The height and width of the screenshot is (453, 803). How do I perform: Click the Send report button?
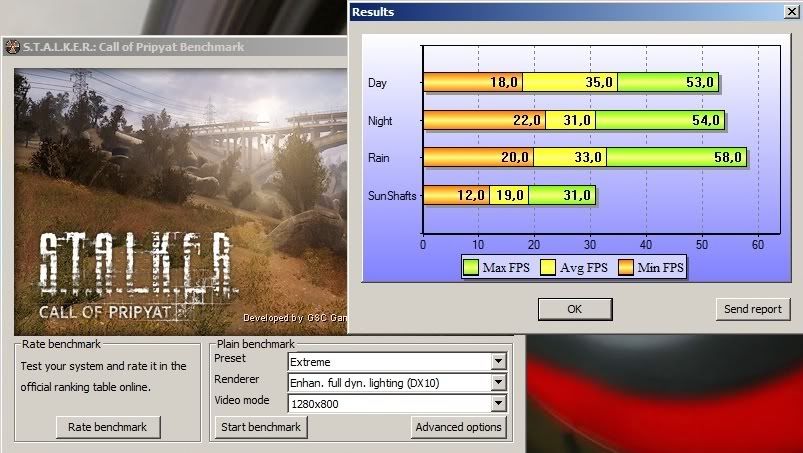[x=753, y=309]
